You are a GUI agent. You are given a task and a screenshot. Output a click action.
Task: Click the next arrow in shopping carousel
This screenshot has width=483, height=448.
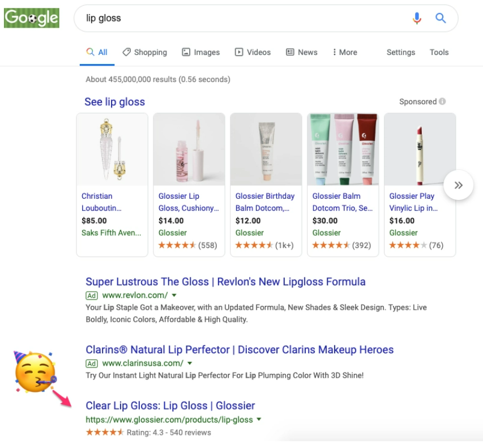458,185
